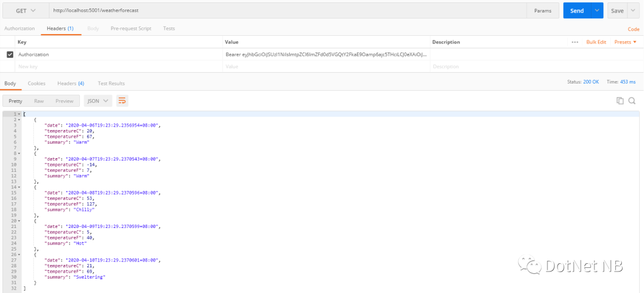Open response search with the magnifier icon
644x293 pixels.
632,101
